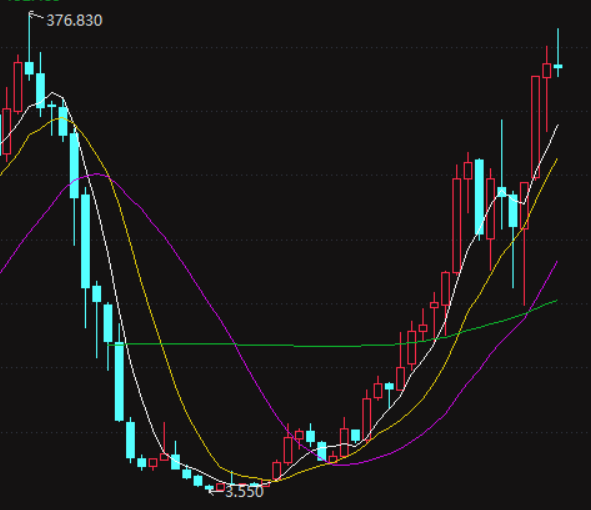
Task: Click the arrow pointing to 376.830 high
Action: click(36, 15)
